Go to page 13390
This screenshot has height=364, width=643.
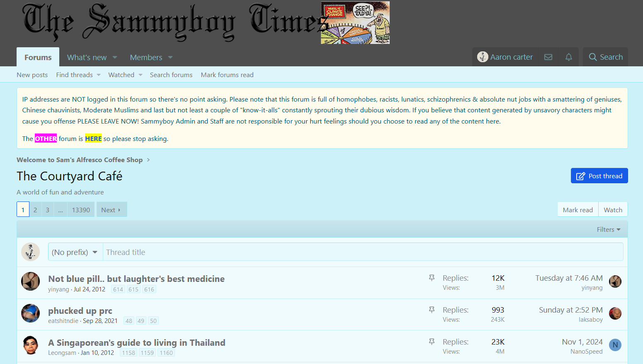tap(81, 210)
